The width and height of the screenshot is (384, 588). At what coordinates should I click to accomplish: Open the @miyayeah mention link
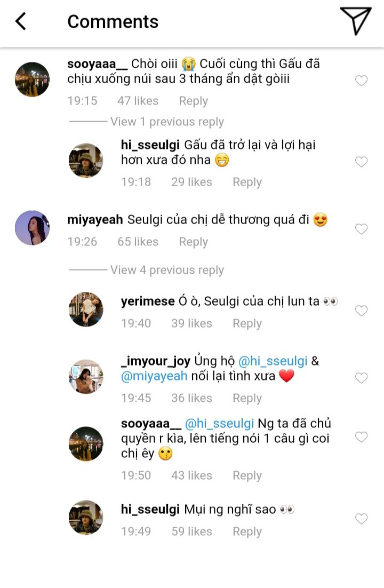(154, 376)
